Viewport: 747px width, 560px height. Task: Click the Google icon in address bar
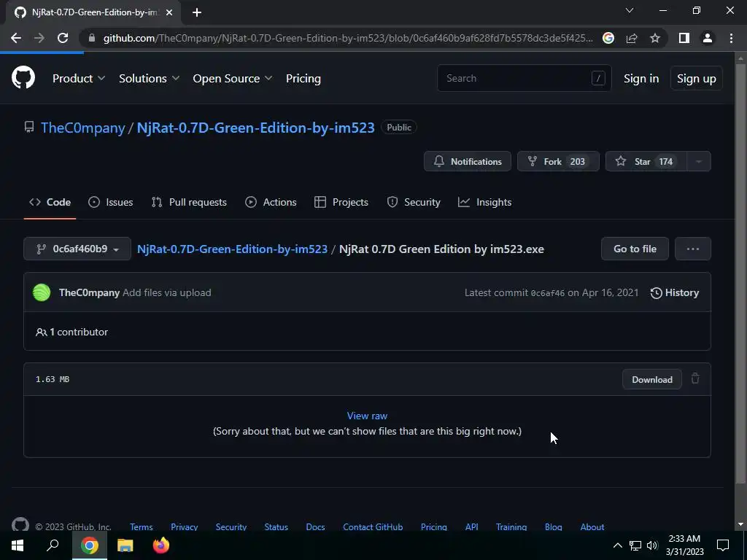(x=608, y=38)
